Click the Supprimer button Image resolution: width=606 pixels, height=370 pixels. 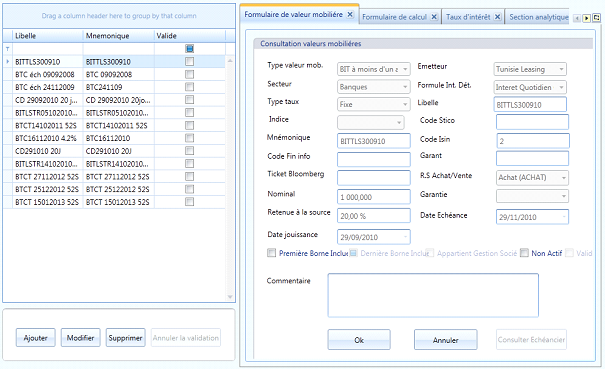click(126, 338)
